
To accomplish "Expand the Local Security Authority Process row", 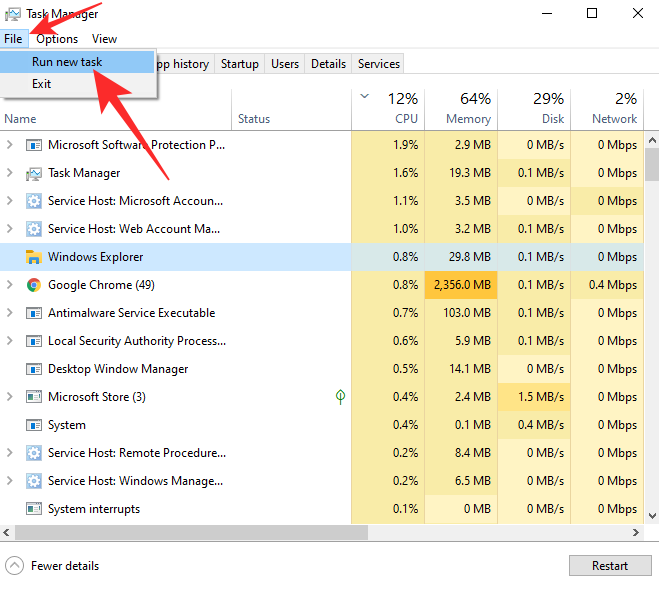I will click(x=10, y=341).
